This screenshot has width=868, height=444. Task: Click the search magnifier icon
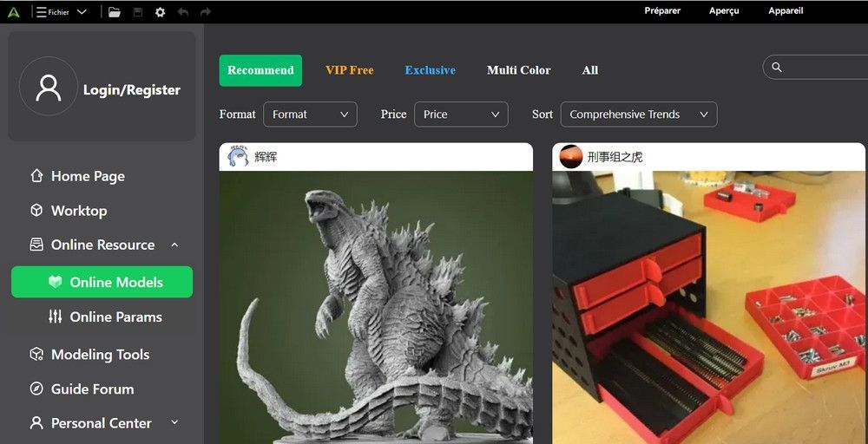pyautogui.click(x=777, y=68)
